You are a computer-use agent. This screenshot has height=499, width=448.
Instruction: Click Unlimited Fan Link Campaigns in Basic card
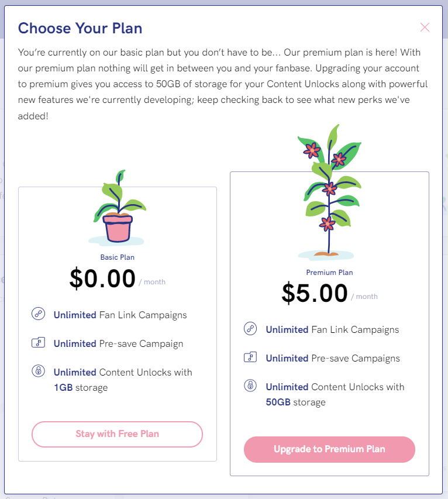pyautogui.click(x=120, y=315)
